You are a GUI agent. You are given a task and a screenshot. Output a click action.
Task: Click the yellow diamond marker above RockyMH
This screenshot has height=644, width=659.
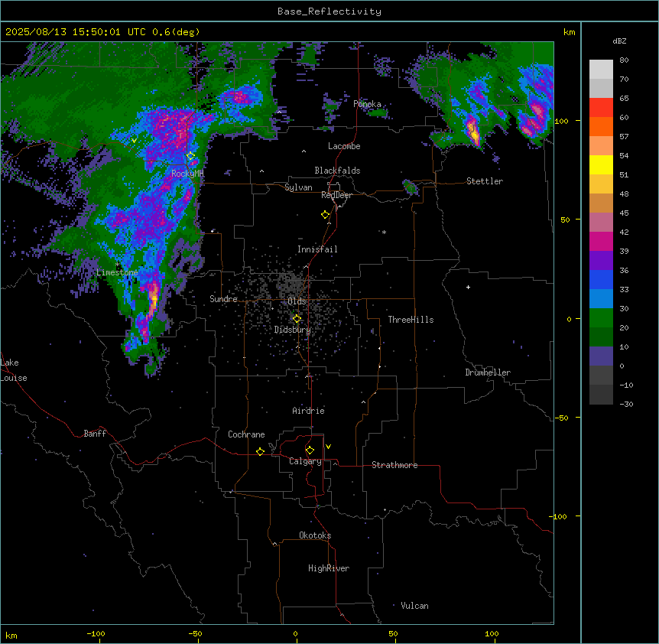coord(190,156)
